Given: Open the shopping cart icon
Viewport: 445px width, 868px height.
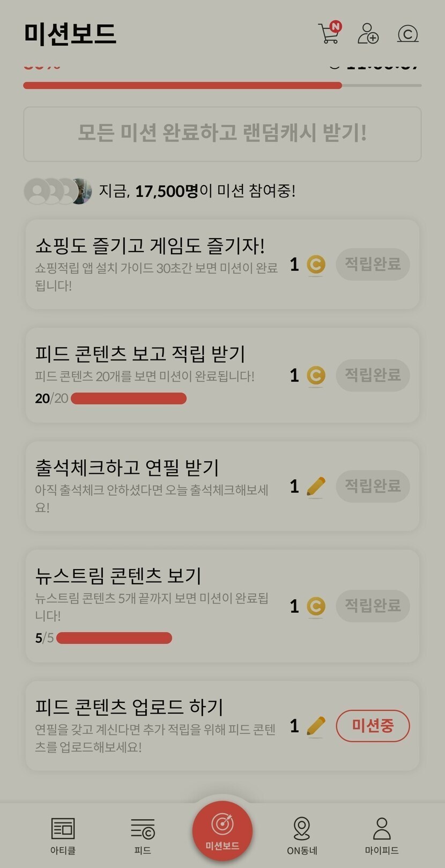Looking at the screenshot, I should (329, 33).
